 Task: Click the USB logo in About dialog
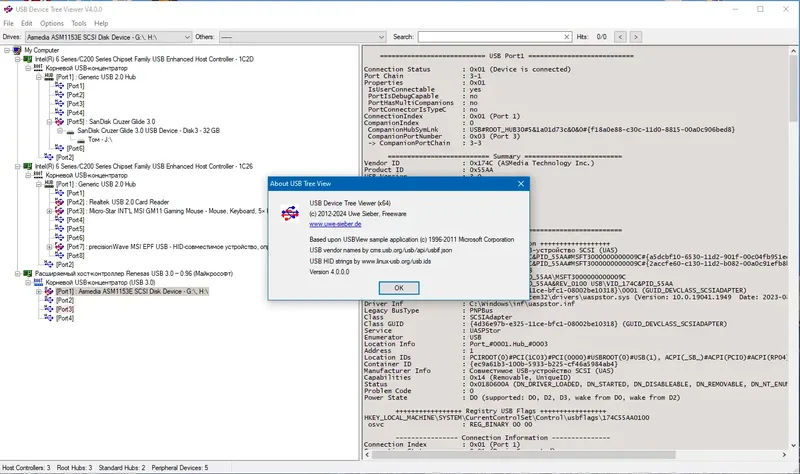[x=290, y=213]
